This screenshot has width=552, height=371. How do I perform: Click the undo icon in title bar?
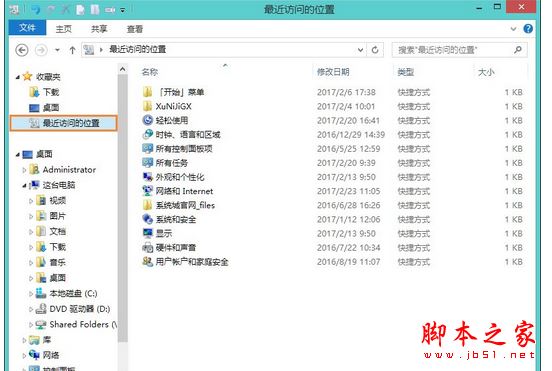tap(36, 10)
